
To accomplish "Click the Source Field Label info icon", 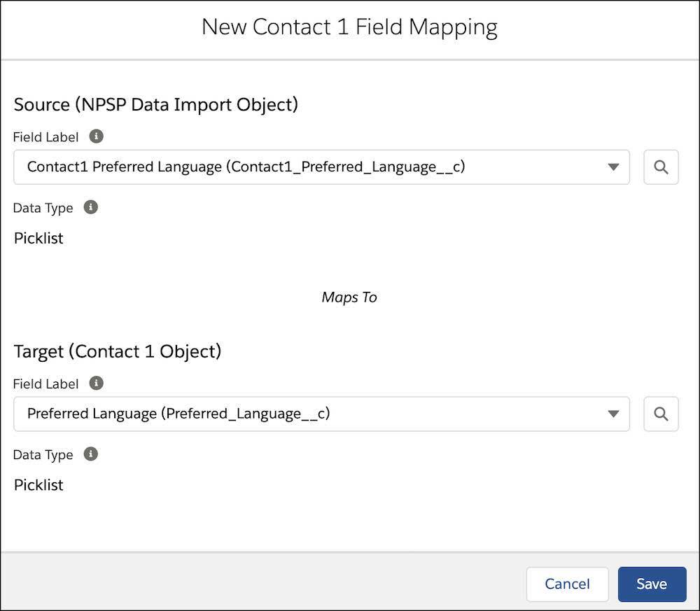I will [96, 136].
